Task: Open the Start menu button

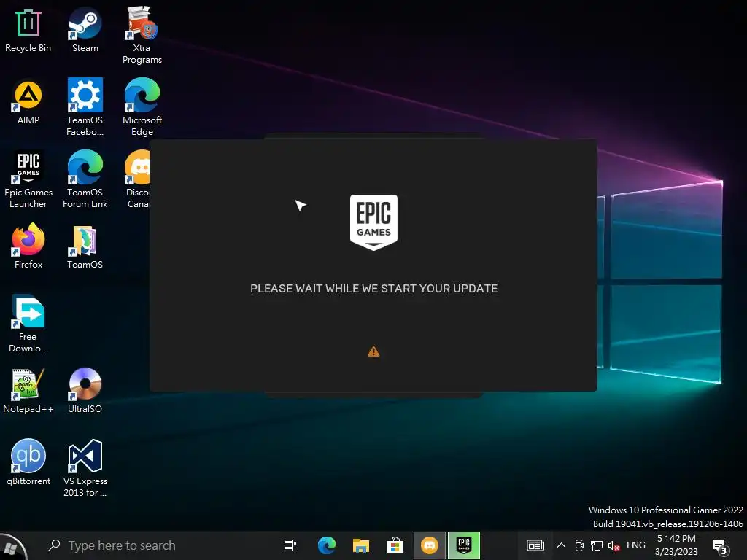Action: [13, 545]
